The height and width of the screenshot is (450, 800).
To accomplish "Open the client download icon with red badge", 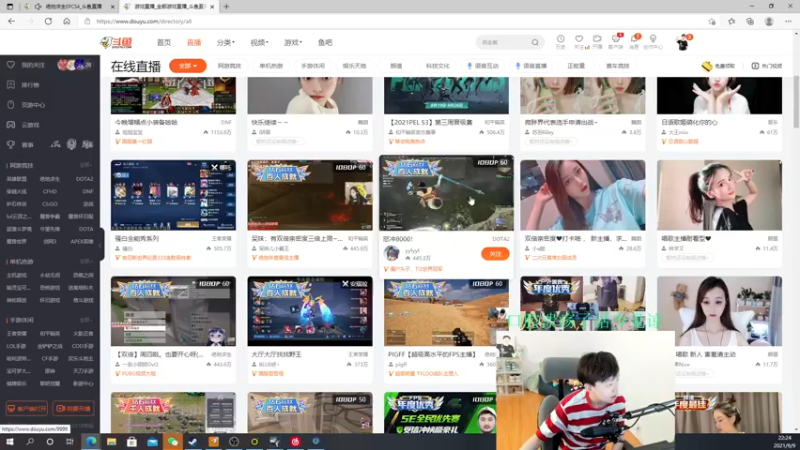I will [x=616, y=41].
